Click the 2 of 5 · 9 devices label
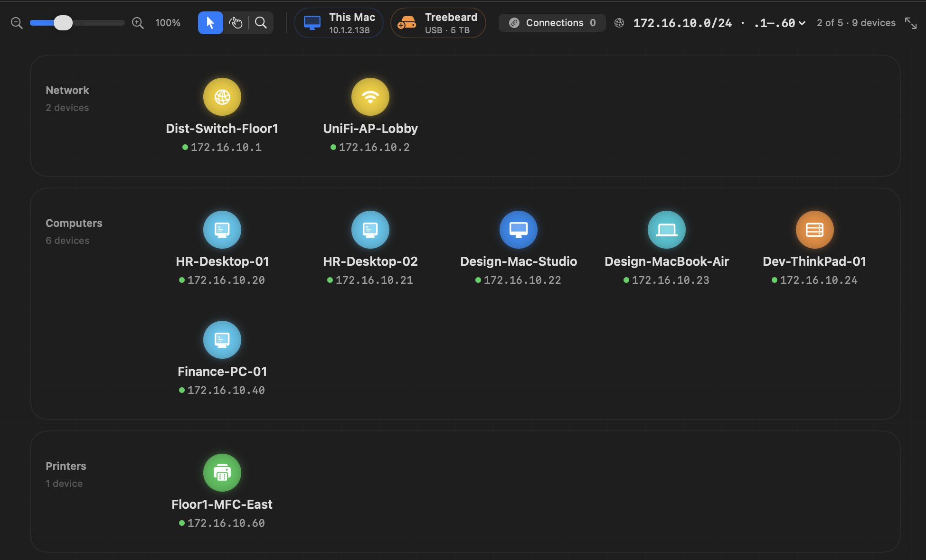The width and height of the screenshot is (926, 560). pos(856,23)
